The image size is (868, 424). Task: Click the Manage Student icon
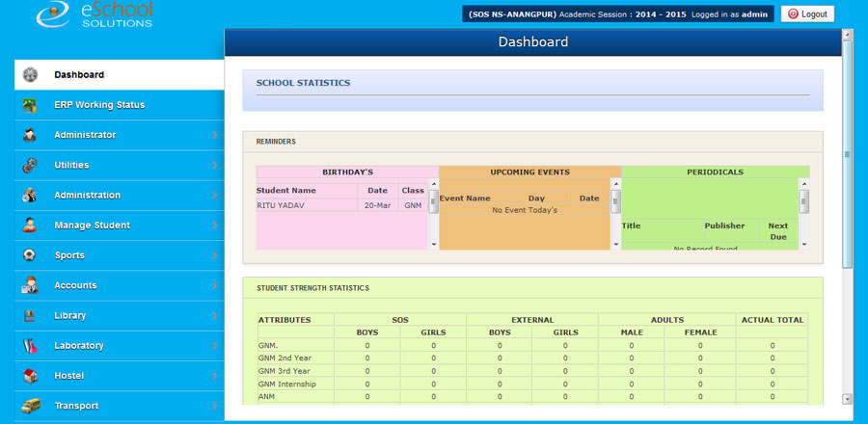click(30, 225)
